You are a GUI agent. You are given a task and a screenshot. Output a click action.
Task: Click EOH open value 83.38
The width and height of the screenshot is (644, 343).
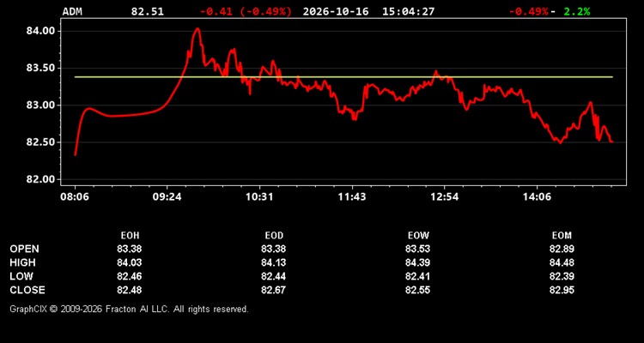[130, 249]
